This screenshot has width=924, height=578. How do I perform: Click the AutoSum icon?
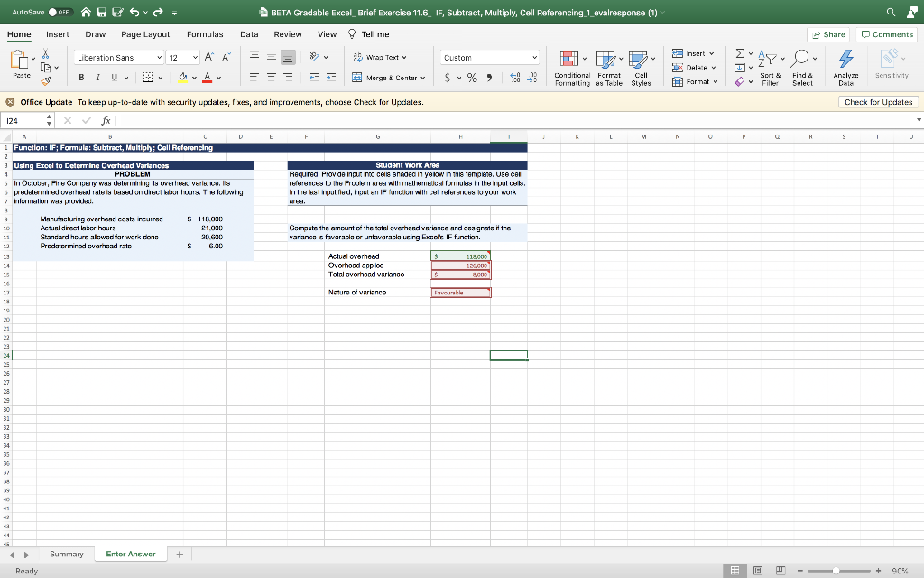pyautogui.click(x=739, y=54)
